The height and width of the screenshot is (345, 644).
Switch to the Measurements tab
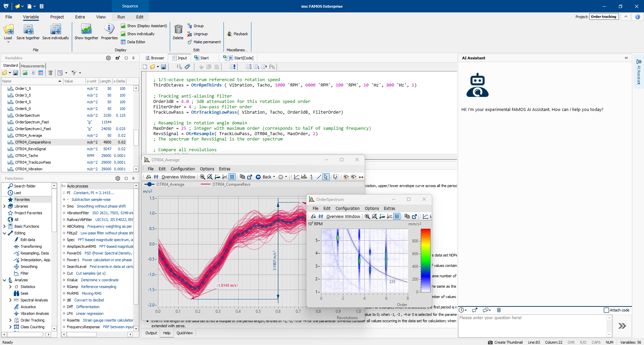click(x=33, y=66)
